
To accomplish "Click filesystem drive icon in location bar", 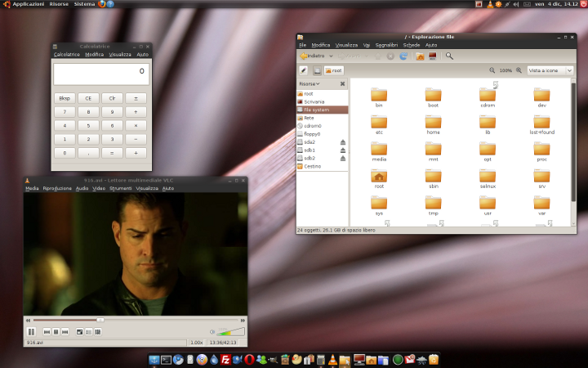I will 317,70.
